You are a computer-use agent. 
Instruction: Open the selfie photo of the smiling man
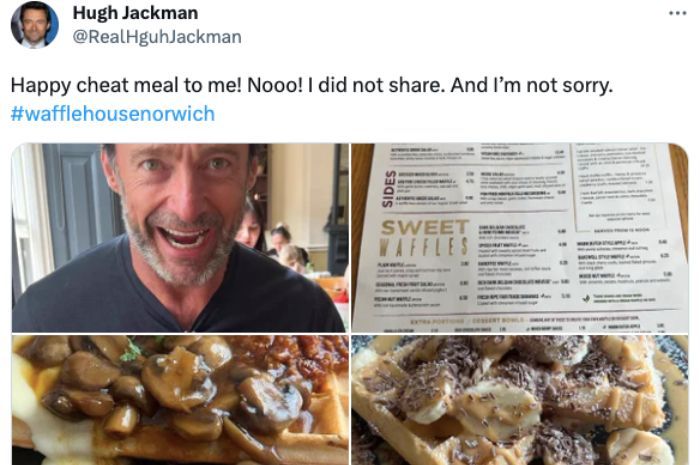point(180,237)
